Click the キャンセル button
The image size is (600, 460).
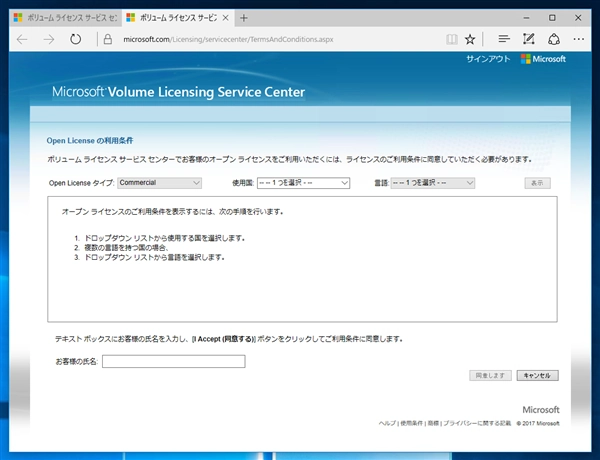coord(538,375)
